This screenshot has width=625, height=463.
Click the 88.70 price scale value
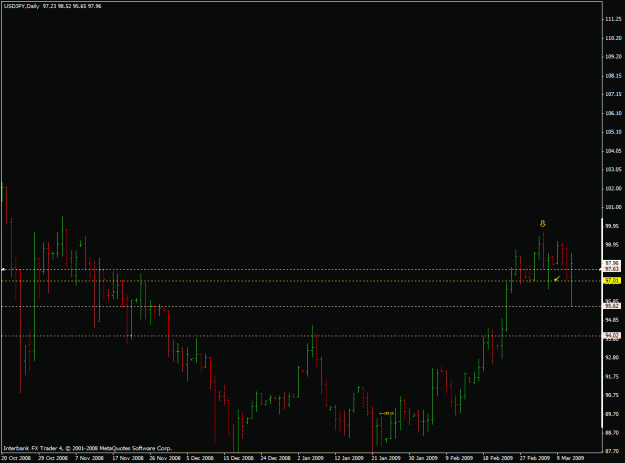pyautogui.click(x=612, y=433)
